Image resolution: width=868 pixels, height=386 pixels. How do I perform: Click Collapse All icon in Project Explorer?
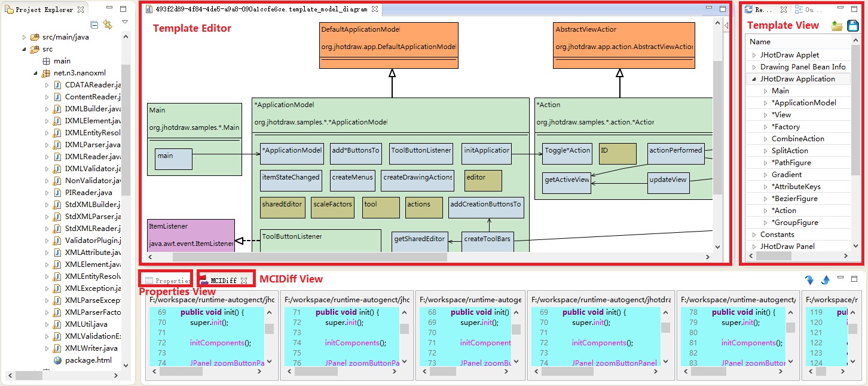pos(94,25)
